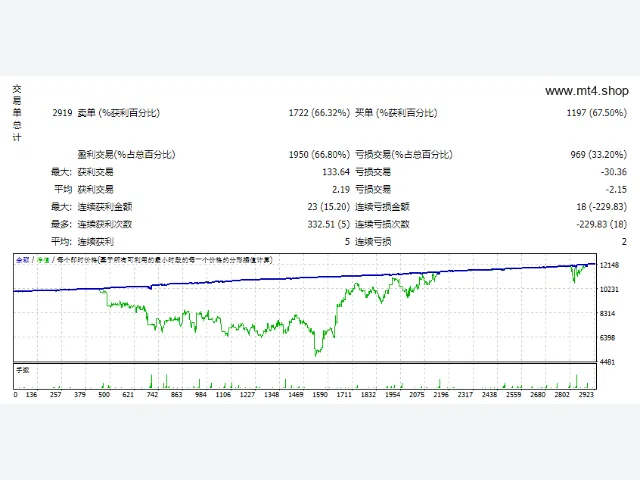Click the average profit trade value 2.19
The height and width of the screenshot is (480, 640).
[x=341, y=189]
